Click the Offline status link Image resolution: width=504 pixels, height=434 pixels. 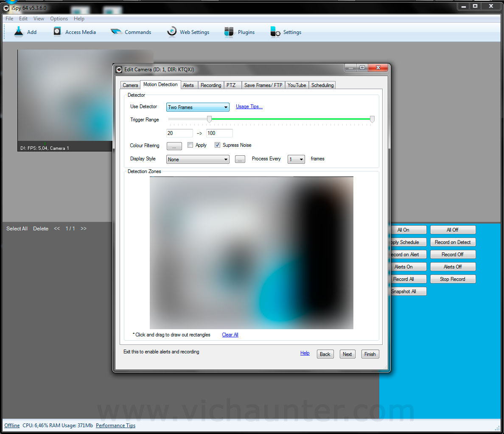point(12,426)
